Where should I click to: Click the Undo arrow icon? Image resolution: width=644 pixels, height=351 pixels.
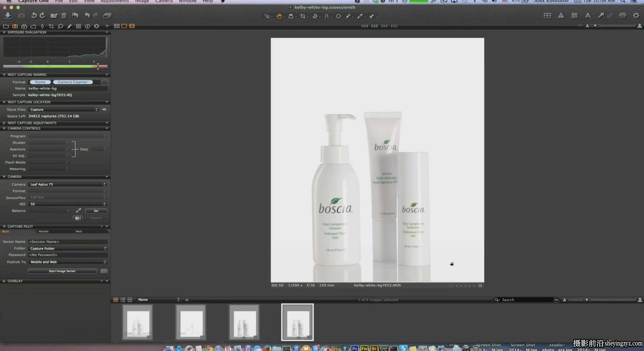(87, 16)
